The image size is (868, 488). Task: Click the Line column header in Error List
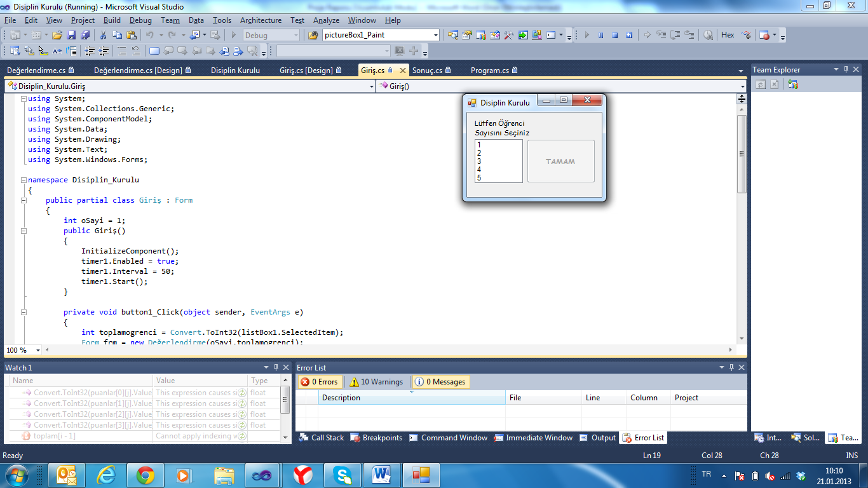(604, 398)
